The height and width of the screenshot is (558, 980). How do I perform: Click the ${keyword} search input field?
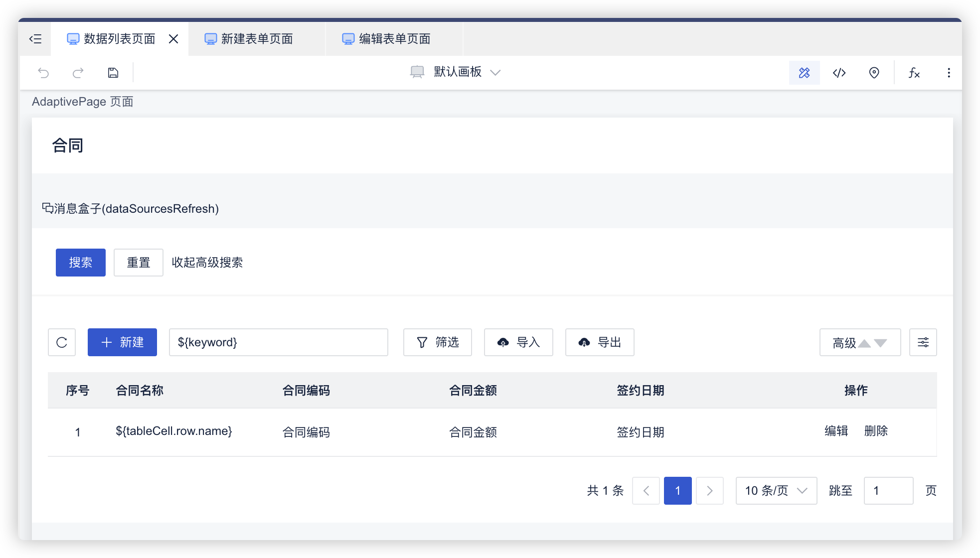pos(278,342)
